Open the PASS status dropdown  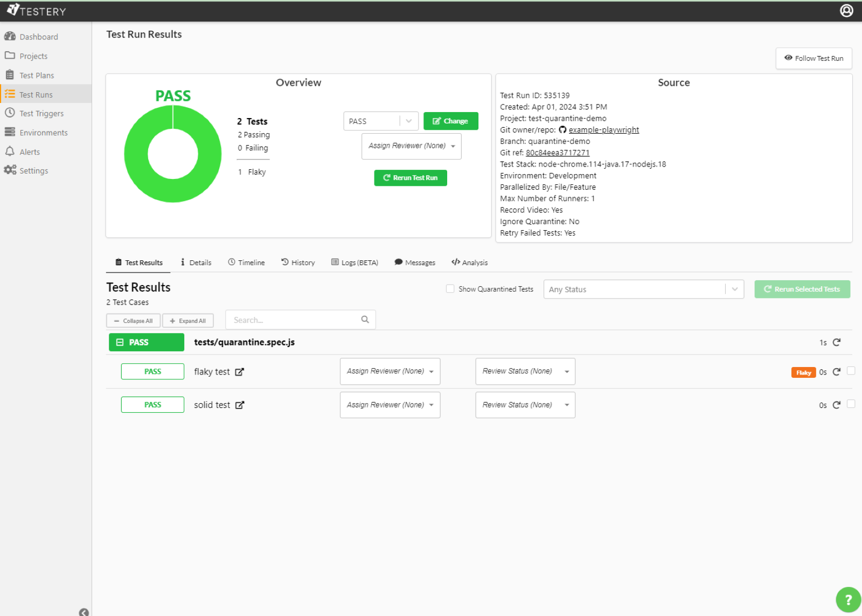[x=381, y=121]
